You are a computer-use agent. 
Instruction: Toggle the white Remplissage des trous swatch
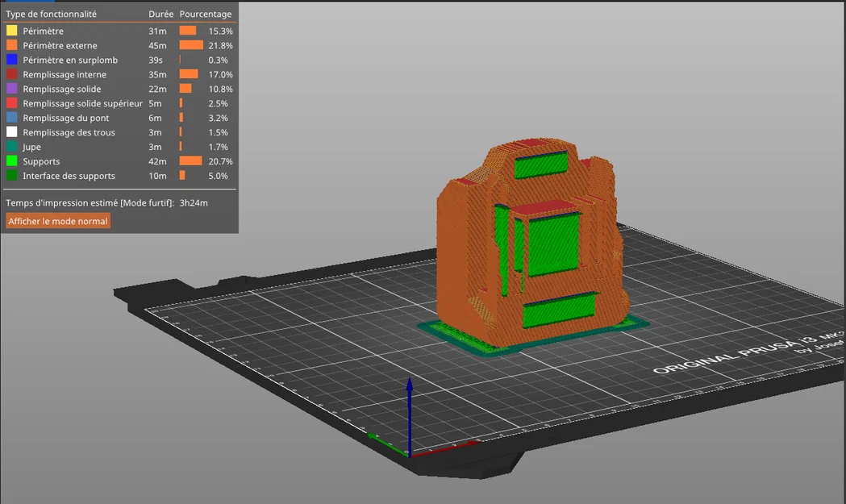(x=12, y=132)
